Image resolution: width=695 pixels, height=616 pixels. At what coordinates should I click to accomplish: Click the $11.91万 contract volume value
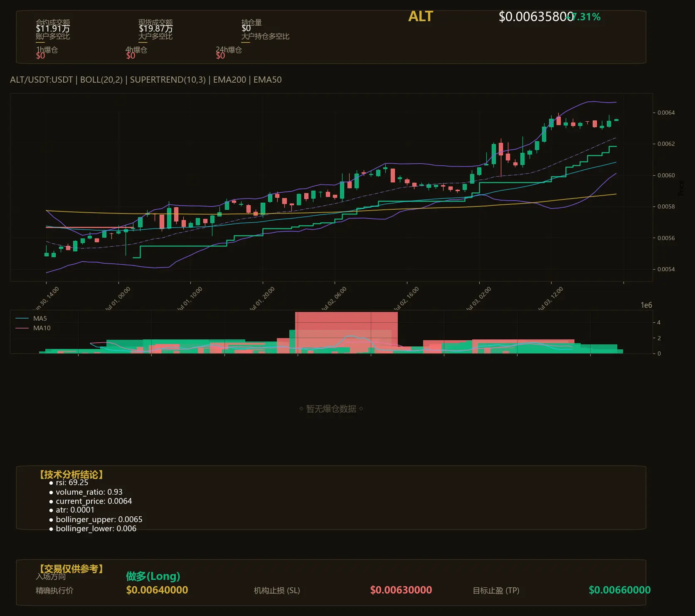(x=53, y=29)
